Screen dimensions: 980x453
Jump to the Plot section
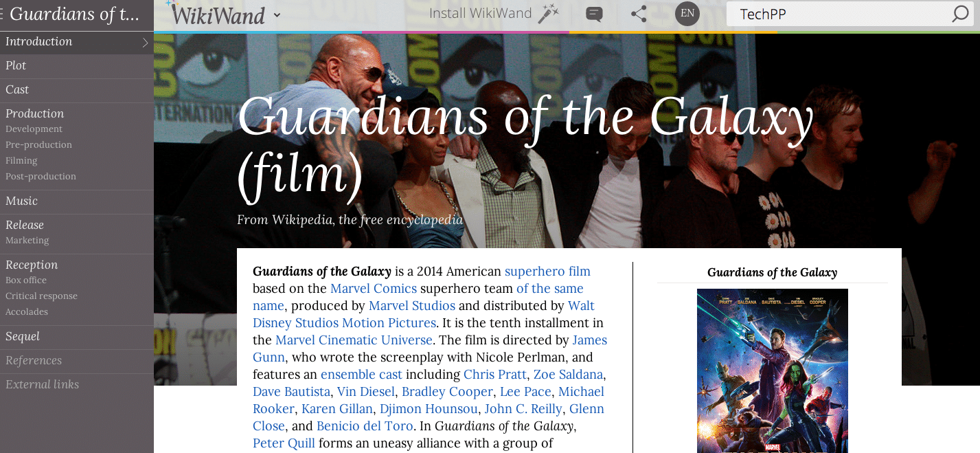pyautogui.click(x=16, y=65)
